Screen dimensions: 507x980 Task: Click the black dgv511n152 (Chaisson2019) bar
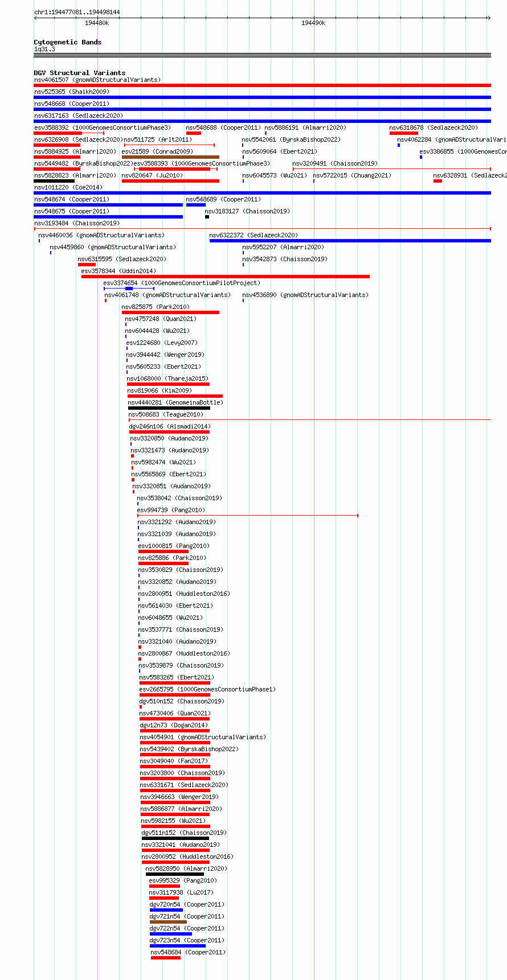[x=175, y=838]
